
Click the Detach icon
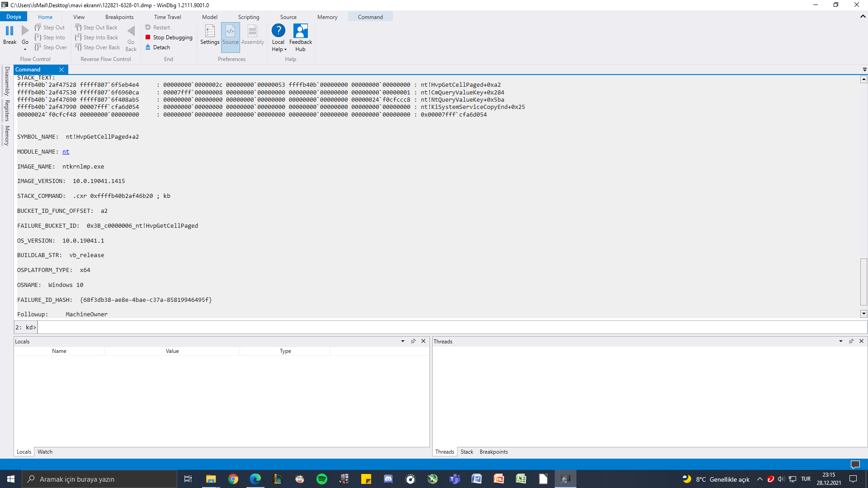pos(148,47)
